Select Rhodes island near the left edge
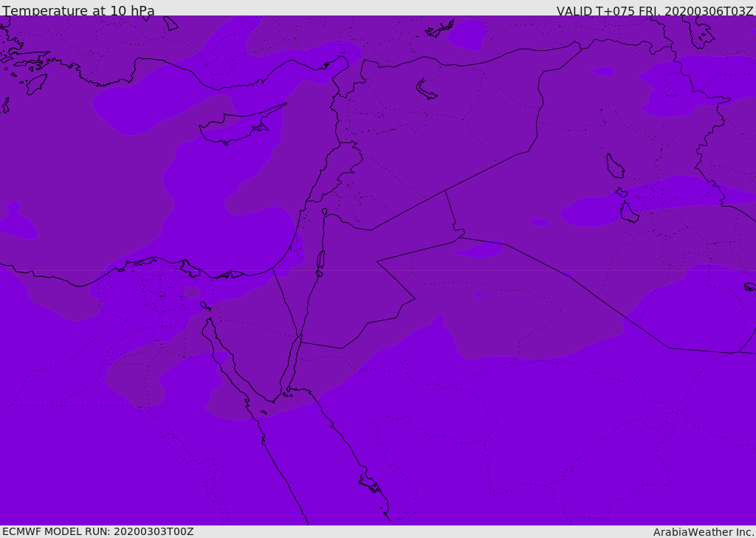This screenshot has height=538, width=756. pos(36,84)
